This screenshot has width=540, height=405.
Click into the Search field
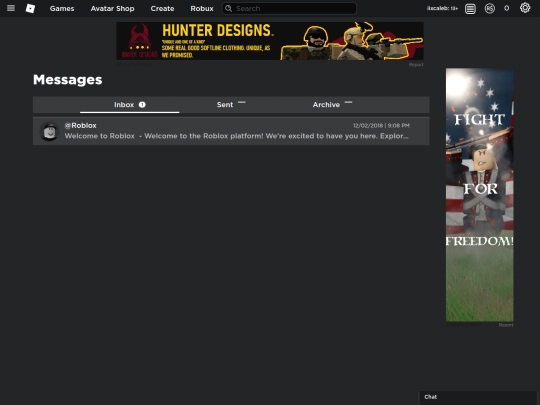(289, 8)
